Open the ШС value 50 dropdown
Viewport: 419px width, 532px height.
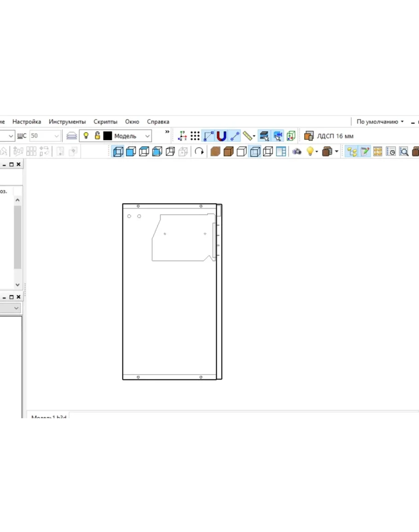click(57, 136)
